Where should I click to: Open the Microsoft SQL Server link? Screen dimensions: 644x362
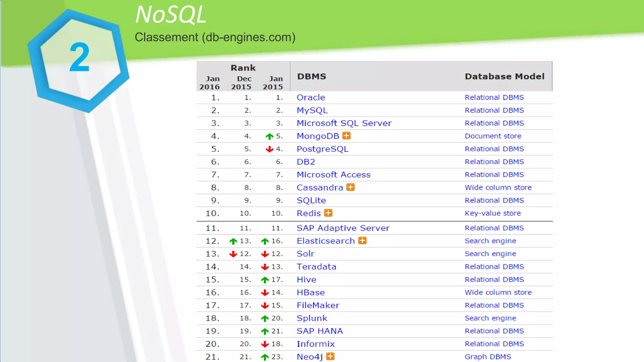tap(344, 123)
